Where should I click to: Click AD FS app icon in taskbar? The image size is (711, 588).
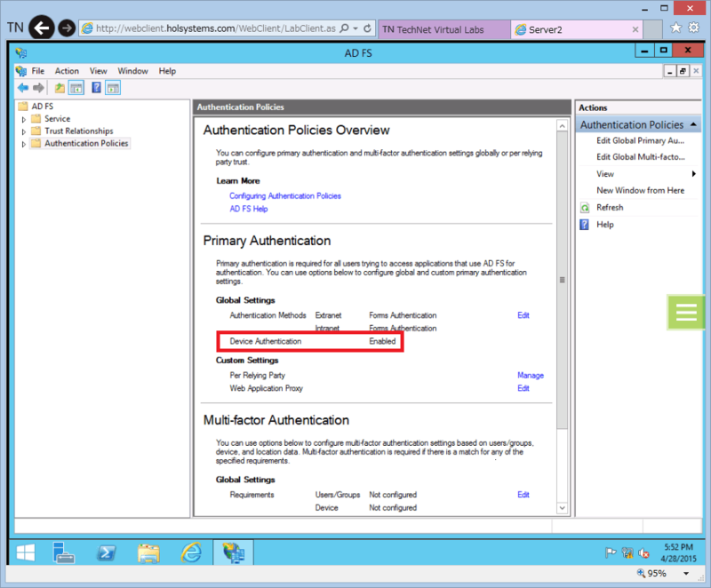(234, 552)
